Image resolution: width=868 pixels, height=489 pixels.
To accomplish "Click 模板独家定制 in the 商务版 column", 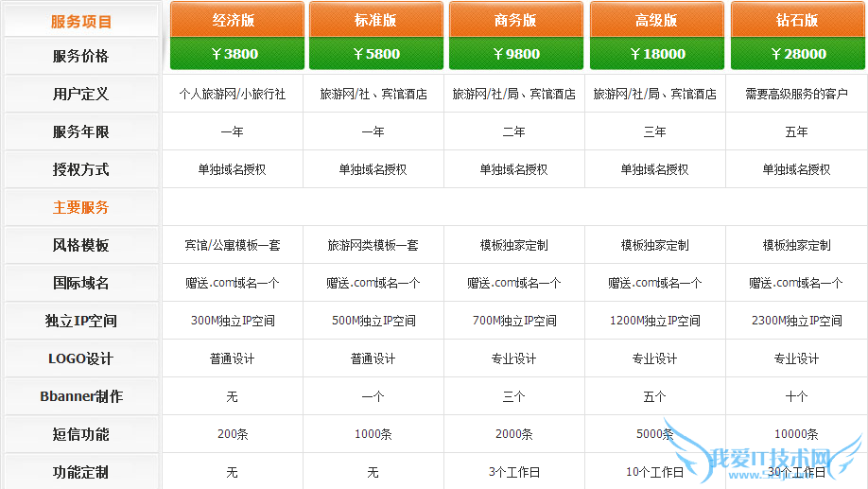I will click(x=514, y=245).
